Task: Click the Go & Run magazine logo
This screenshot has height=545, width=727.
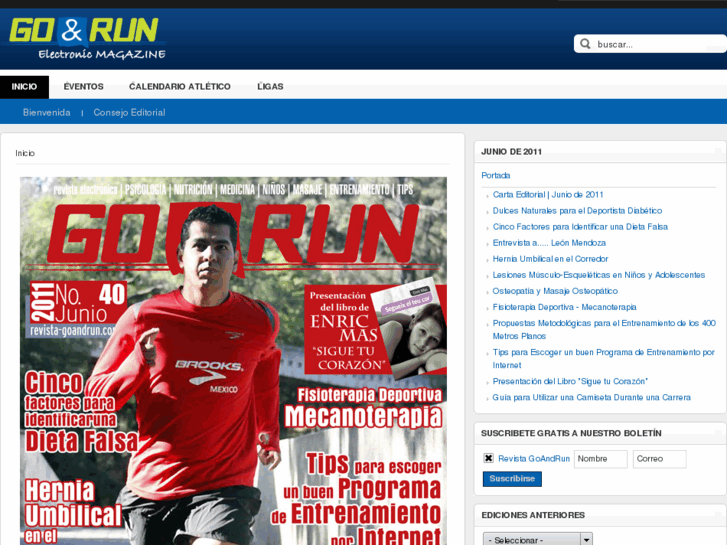Action: 88,38
